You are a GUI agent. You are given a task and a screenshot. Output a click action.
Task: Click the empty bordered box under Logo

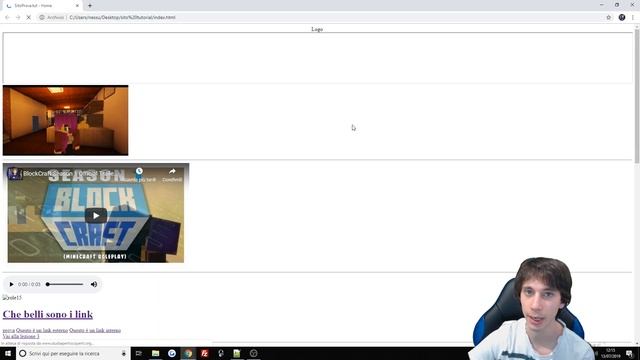[x=318, y=58]
